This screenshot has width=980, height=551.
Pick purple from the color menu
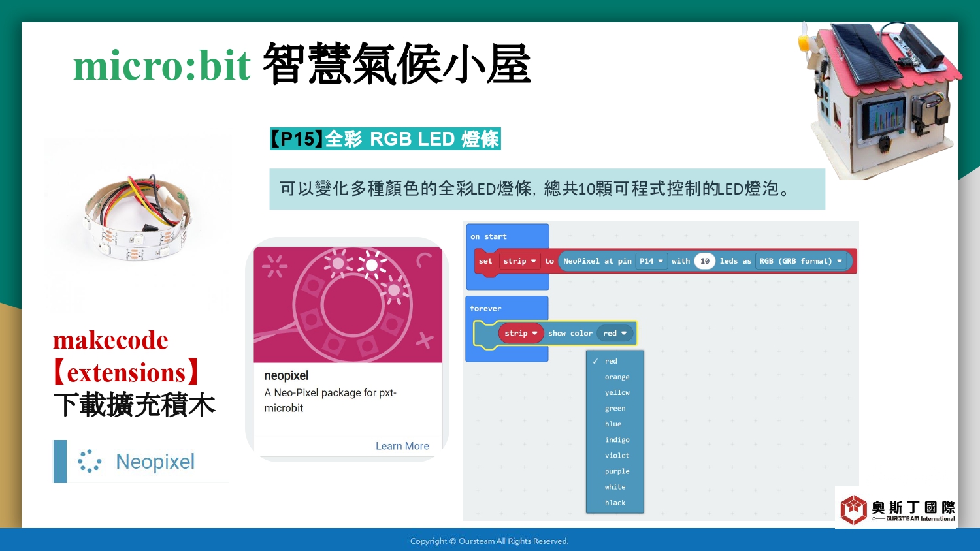617,471
